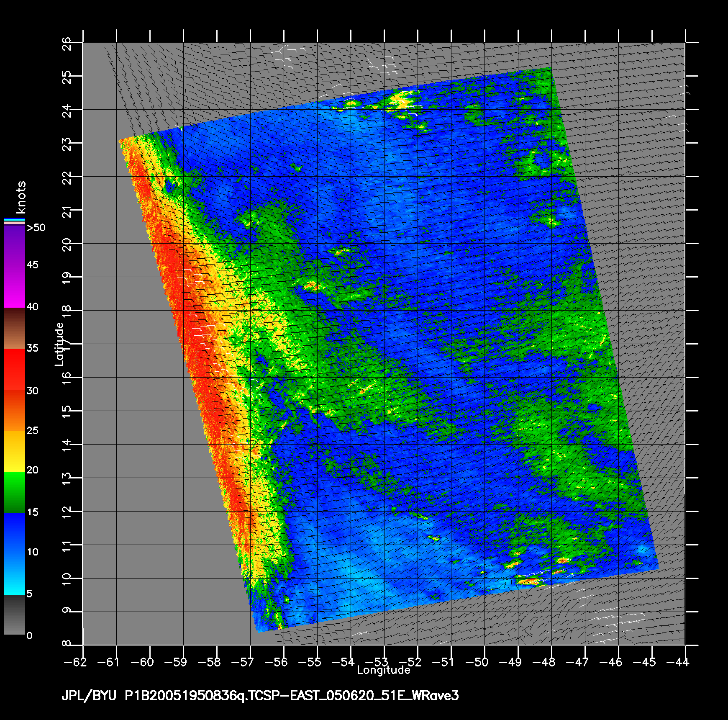Click the '12' latitude tick label

pos(67,512)
